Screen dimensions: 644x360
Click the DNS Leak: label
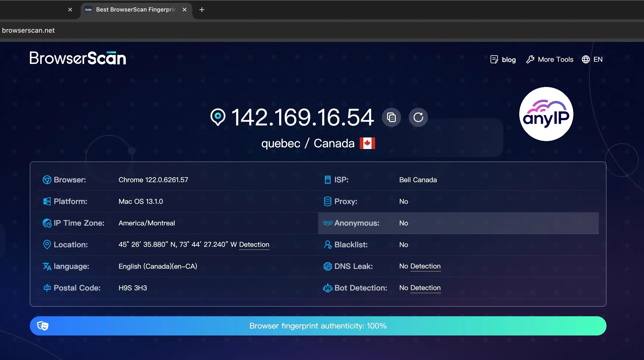353,266
